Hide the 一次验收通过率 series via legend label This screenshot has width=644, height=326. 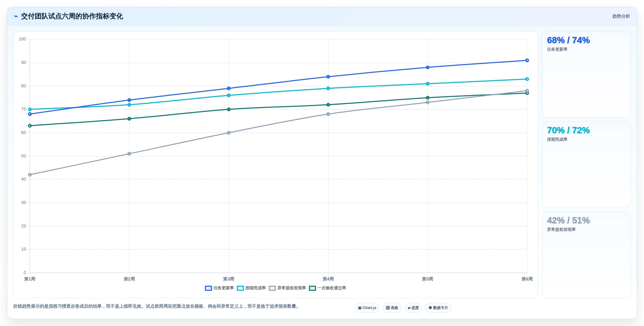[x=332, y=288]
